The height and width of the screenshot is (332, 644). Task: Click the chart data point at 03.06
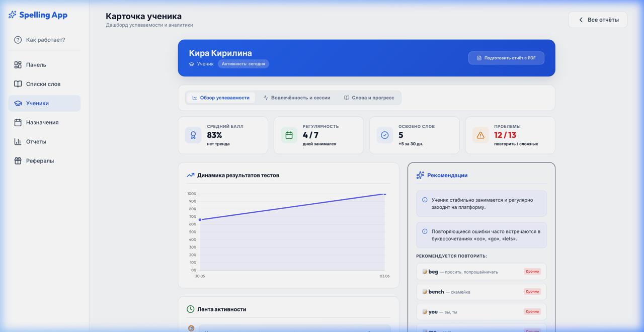point(385,194)
